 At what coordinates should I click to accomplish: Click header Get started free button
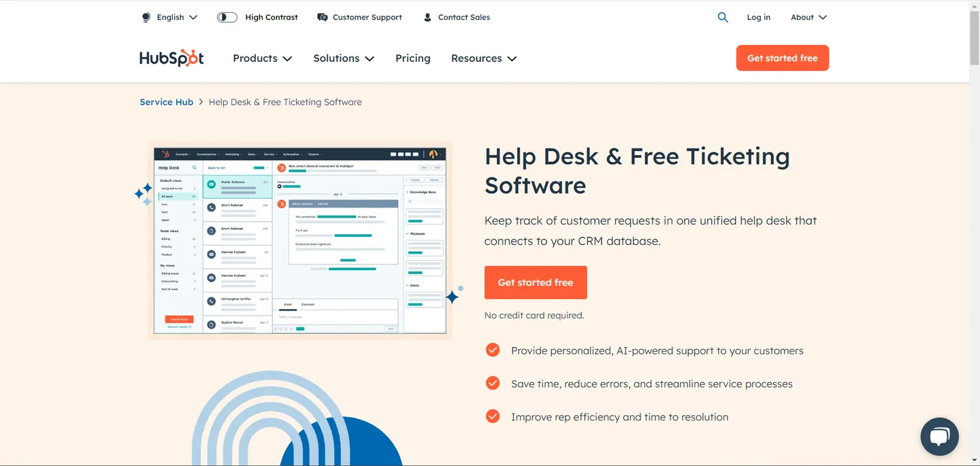click(x=783, y=58)
